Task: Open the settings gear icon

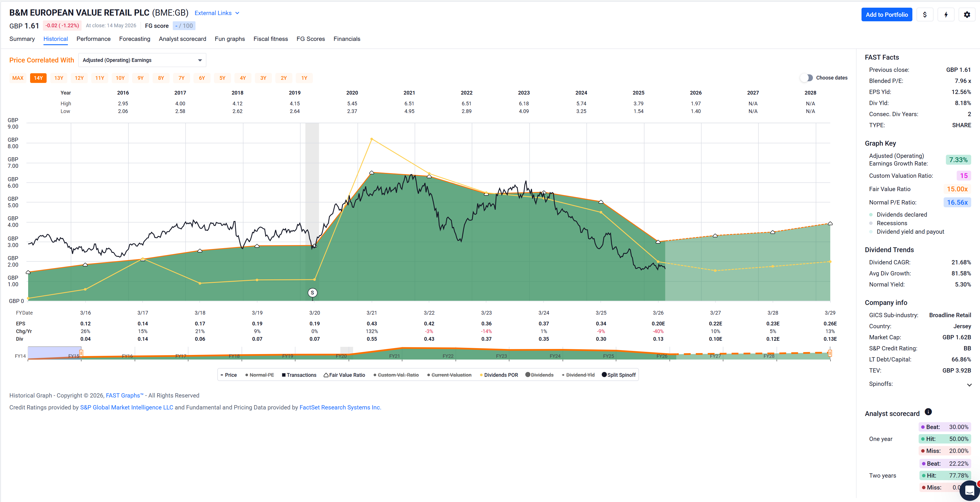Action: 967,15
